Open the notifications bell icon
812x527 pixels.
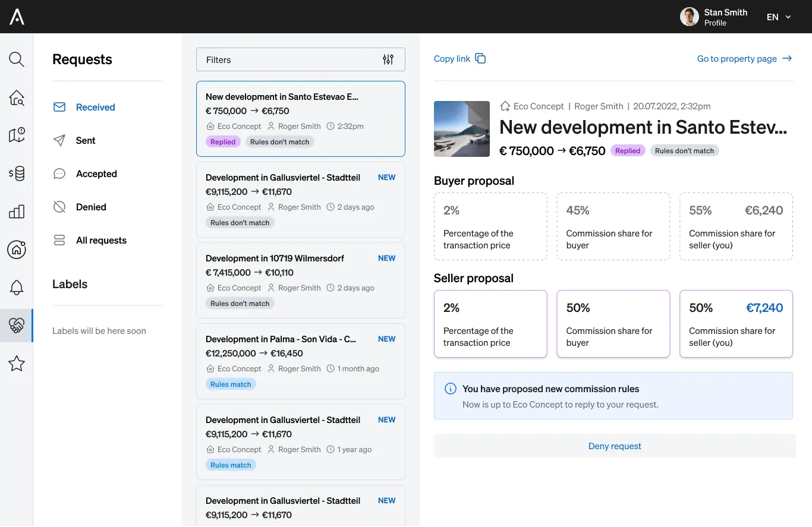(x=17, y=288)
